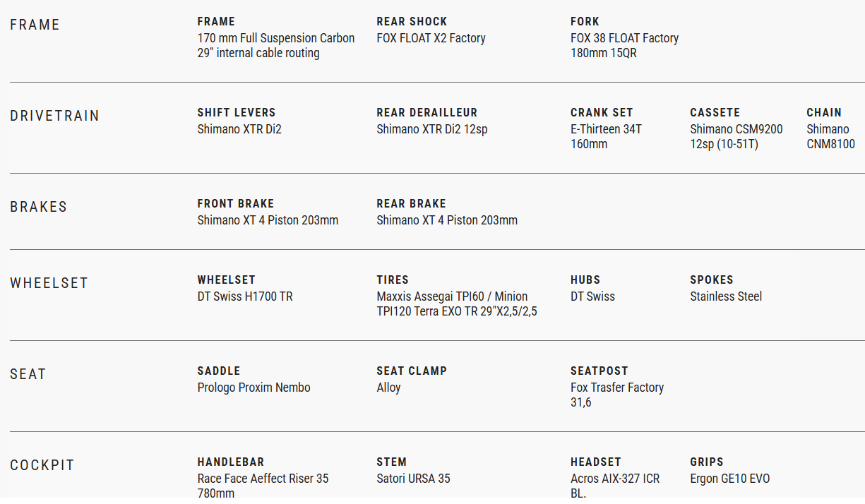Click the REAR BRAKE label
The image size is (865, 504).
tap(411, 204)
